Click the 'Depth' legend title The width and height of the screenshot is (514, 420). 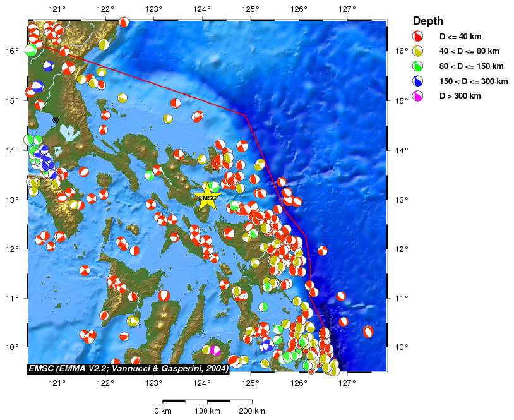(x=428, y=21)
